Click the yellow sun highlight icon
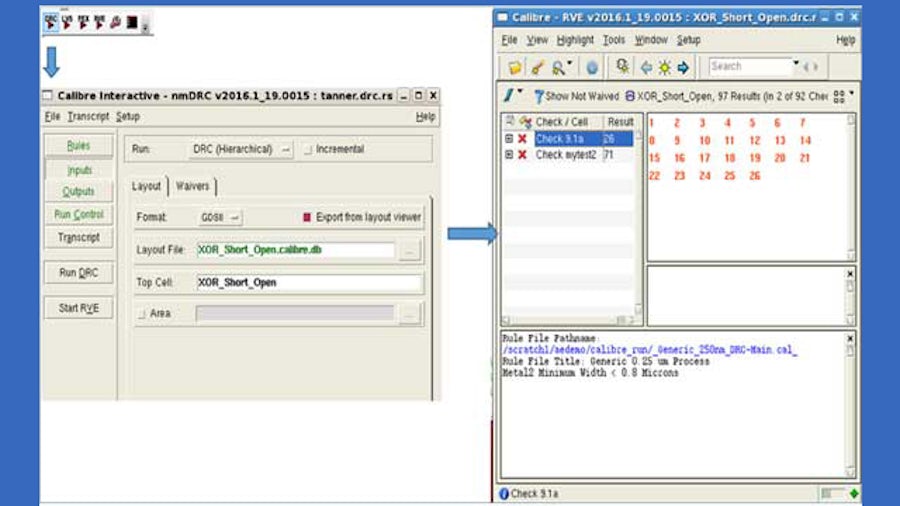 pyautogui.click(x=664, y=68)
